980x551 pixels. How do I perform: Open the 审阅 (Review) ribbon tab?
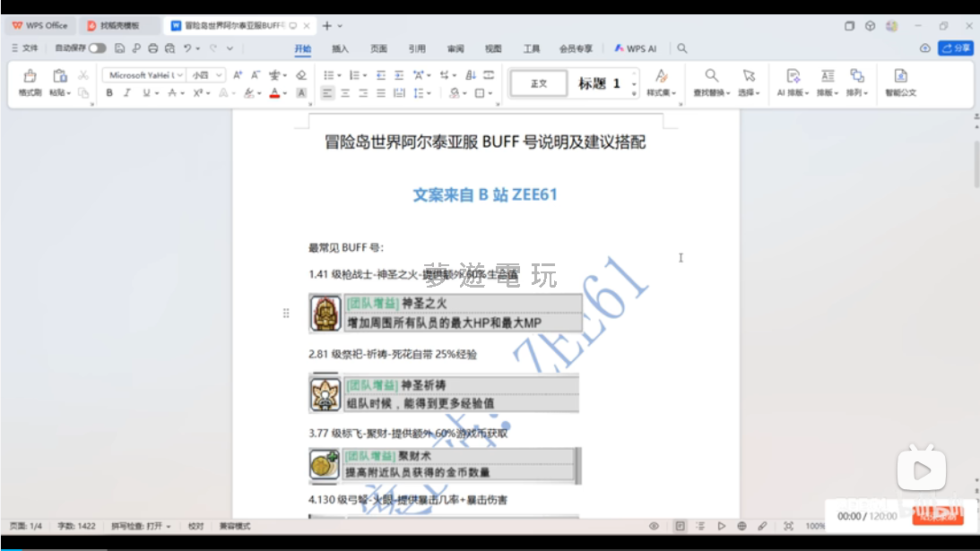point(455,48)
